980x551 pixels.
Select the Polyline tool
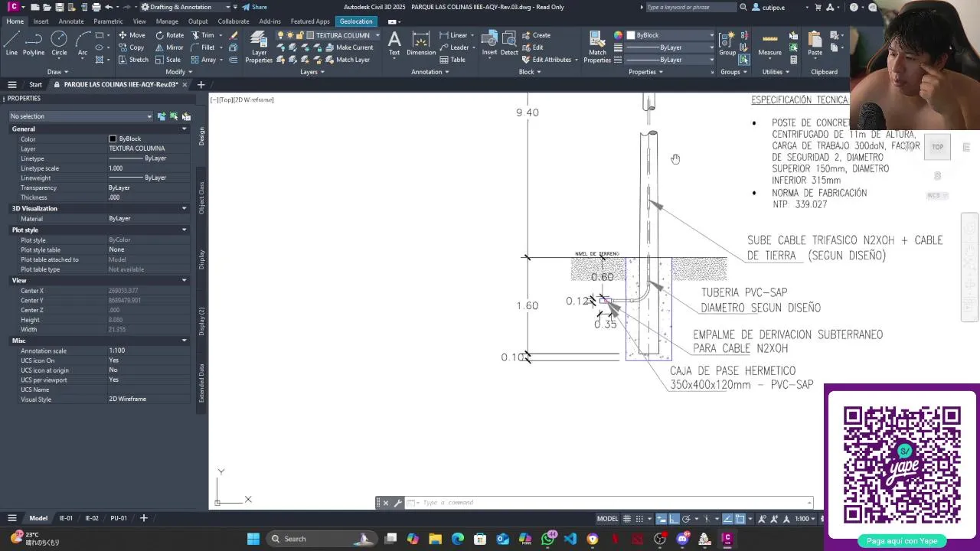click(x=34, y=44)
